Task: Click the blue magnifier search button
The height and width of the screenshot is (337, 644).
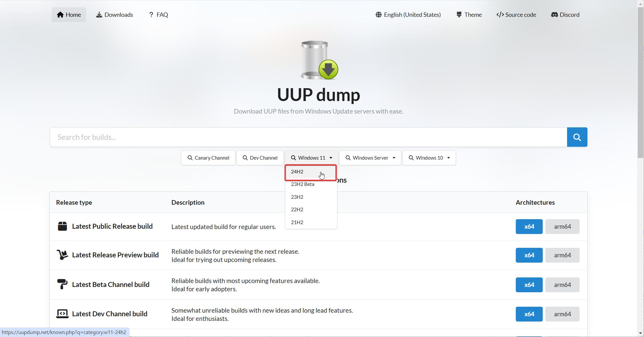Action: [577, 137]
